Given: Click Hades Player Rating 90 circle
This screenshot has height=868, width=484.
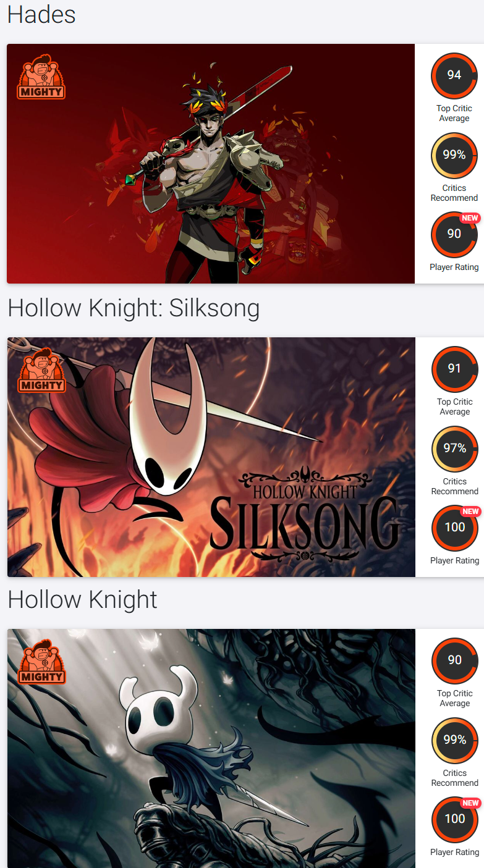Looking at the screenshot, I should point(454,234).
